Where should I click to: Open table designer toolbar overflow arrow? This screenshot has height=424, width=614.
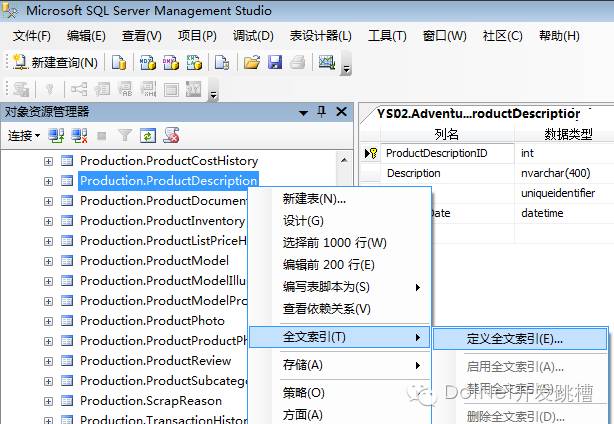point(213,95)
